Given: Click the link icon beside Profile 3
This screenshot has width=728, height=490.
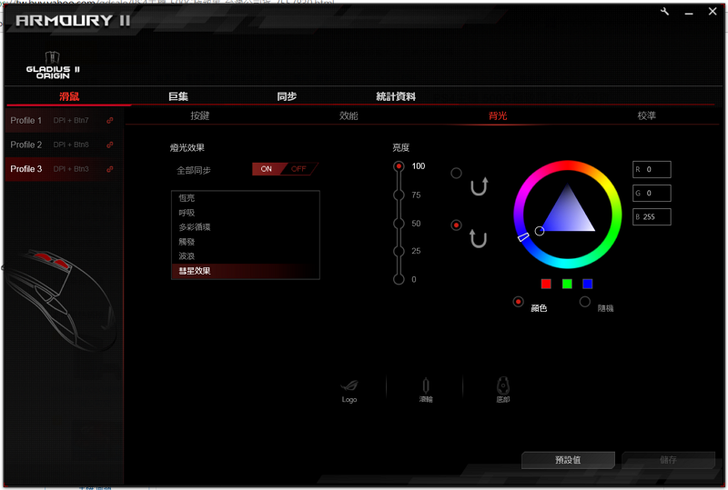Looking at the screenshot, I should point(110,169).
